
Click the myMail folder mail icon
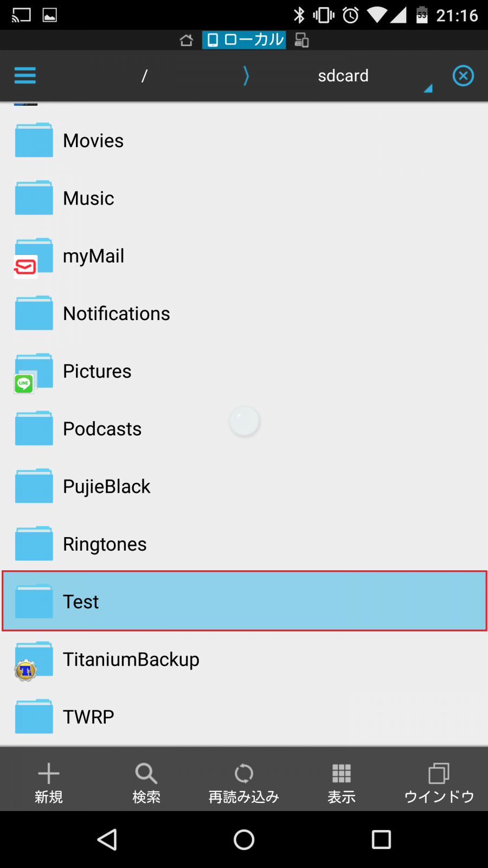[25, 265]
